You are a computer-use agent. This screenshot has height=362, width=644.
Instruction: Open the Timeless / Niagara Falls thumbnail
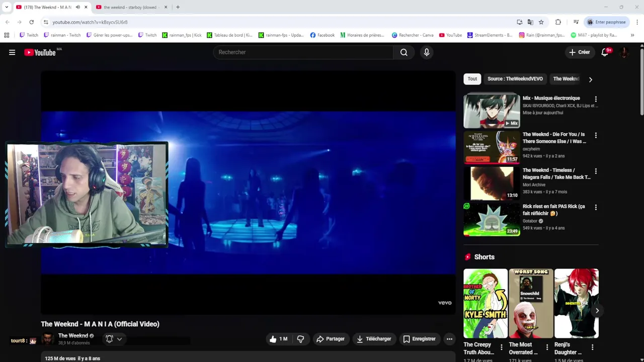click(x=492, y=183)
